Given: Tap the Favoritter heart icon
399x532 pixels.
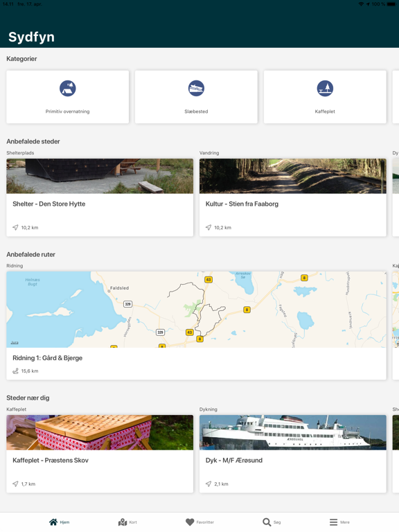Looking at the screenshot, I should (190, 522).
